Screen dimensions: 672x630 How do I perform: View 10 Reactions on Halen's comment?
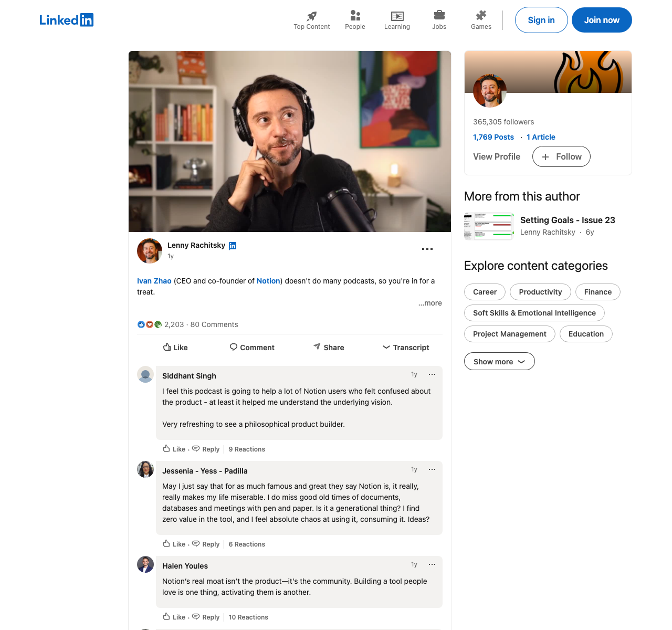[248, 617]
